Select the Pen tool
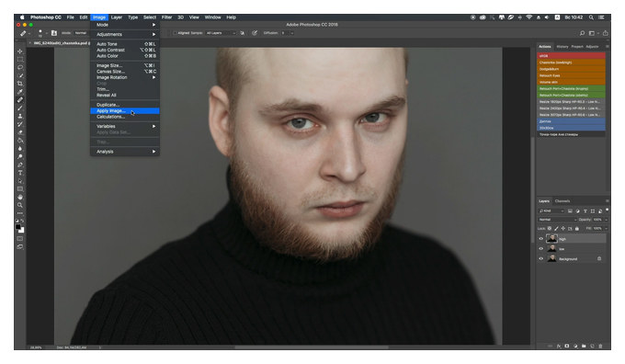 coord(20,165)
